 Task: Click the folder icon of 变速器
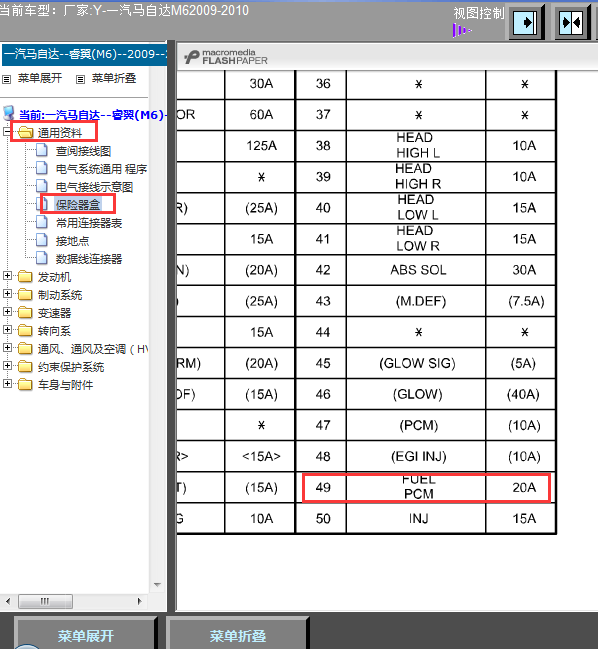point(25,312)
